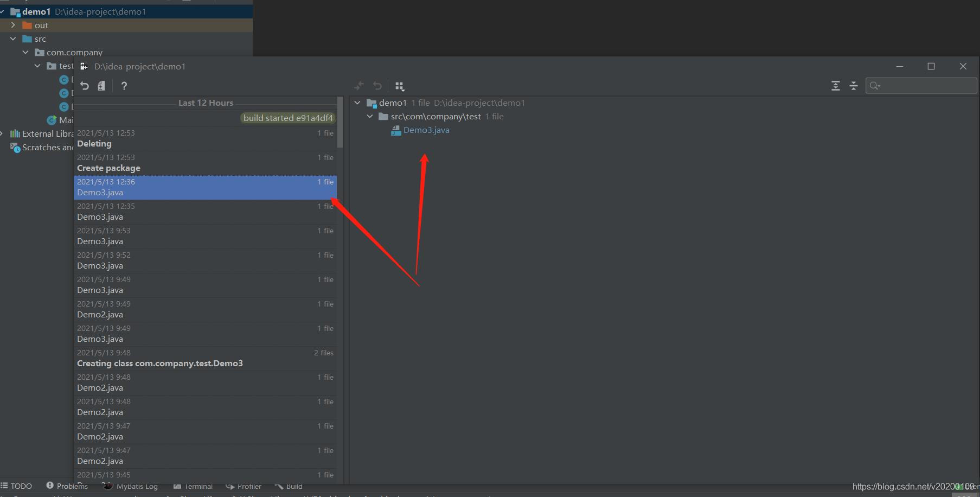The height and width of the screenshot is (497, 980).
Task: Click the Local History window title icon
Action: coord(84,66)
